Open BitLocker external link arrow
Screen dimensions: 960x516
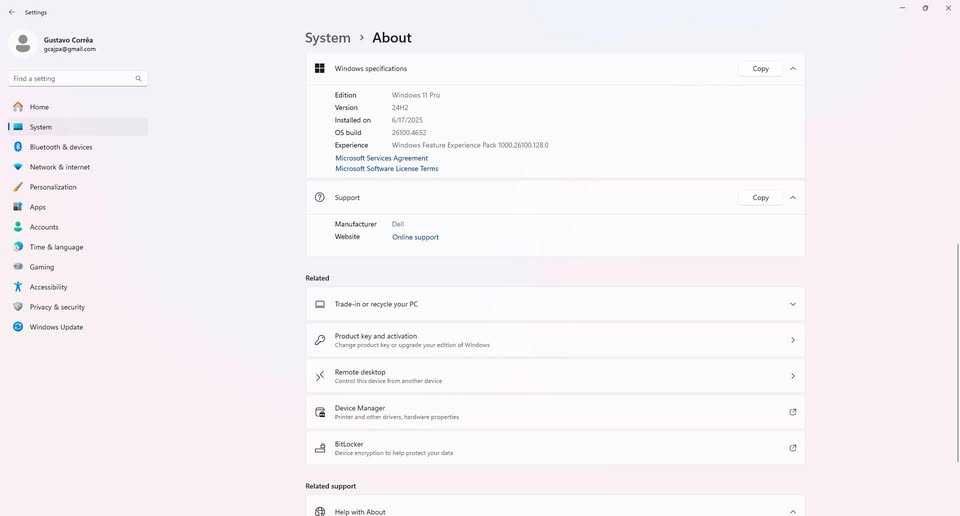(x=792, y=448)
